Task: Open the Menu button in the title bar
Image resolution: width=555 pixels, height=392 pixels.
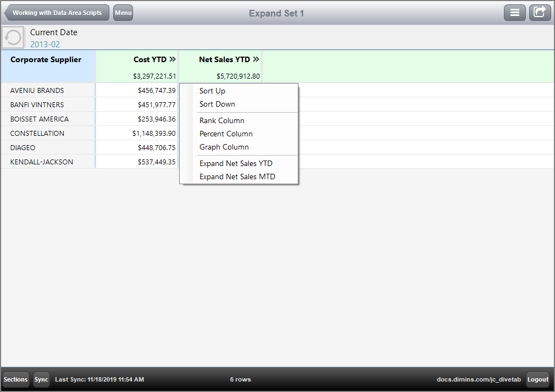Action: coord(123,13)
